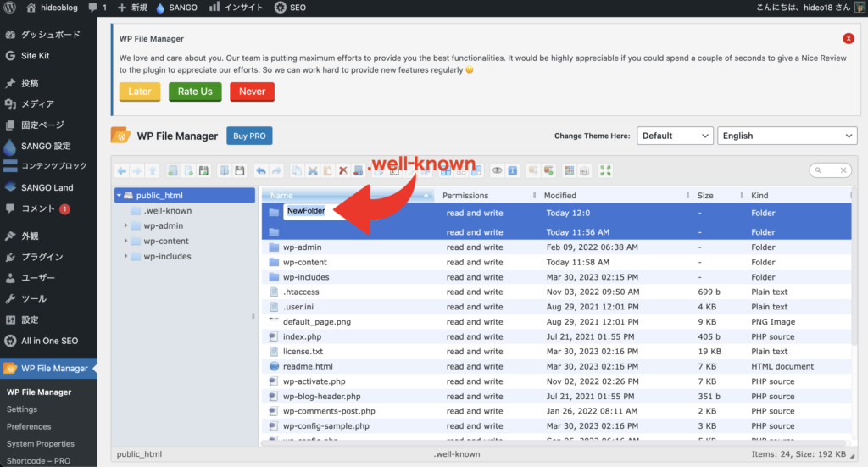Viewport: 868px width, 467px height.
Task: Select the .htaccess file row
Action: (556, 292)
